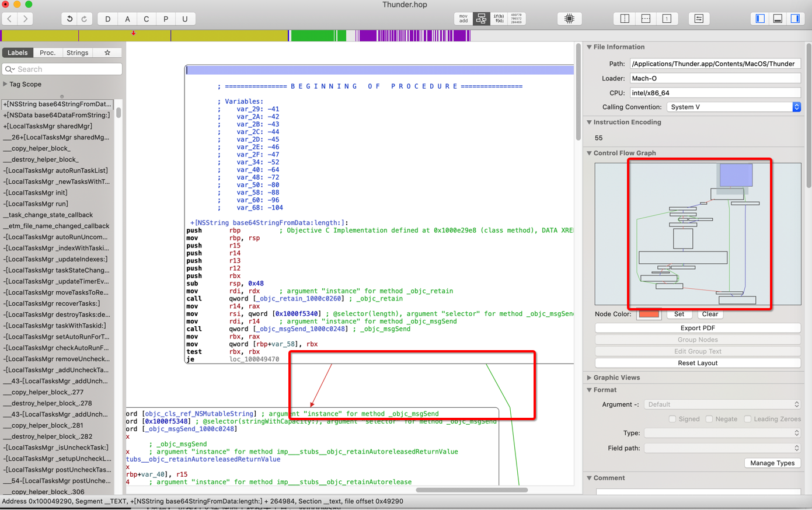The image size is (812, 510).
Task: Open the Strings tab
Action: point(78,53)
